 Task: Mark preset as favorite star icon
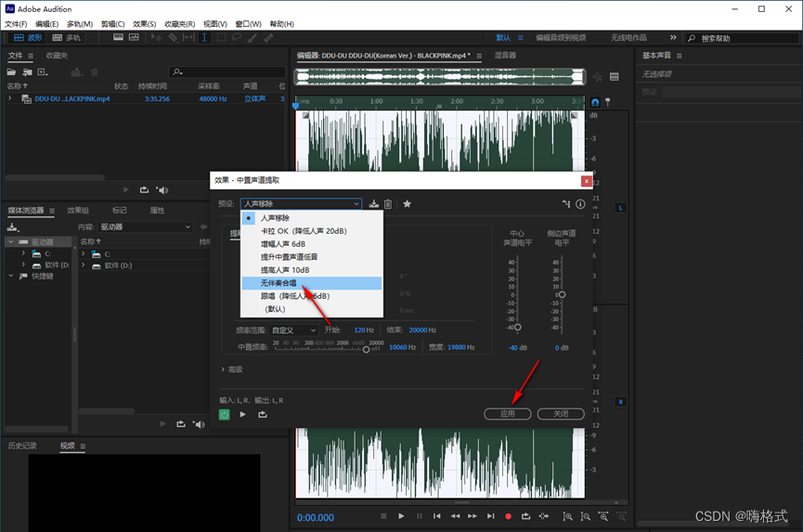(408, 203)
